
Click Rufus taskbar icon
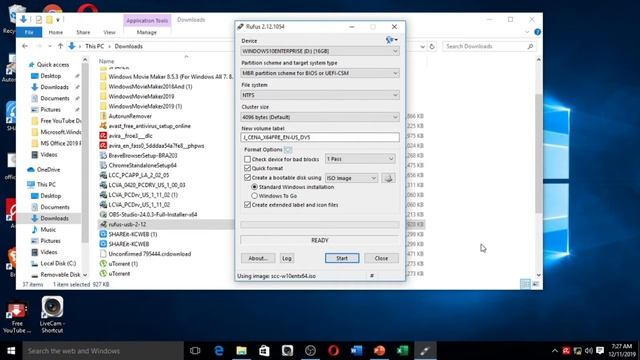(425, 351)
